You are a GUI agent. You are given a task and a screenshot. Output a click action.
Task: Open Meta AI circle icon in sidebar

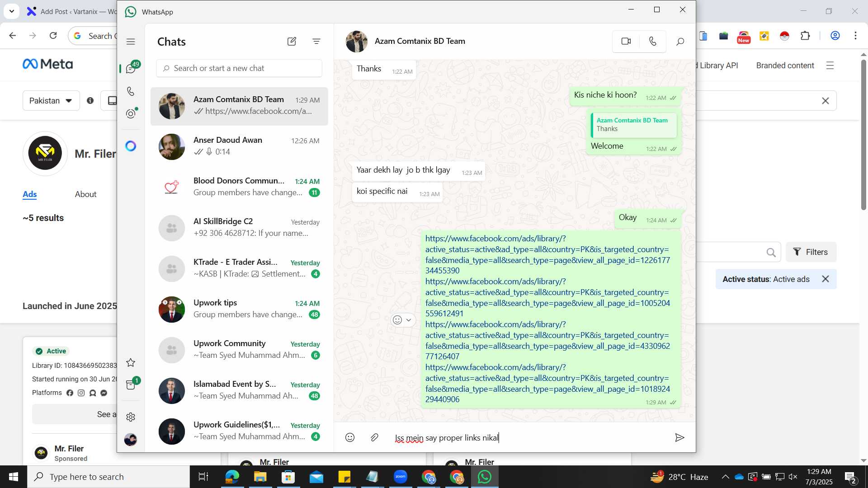131,146
